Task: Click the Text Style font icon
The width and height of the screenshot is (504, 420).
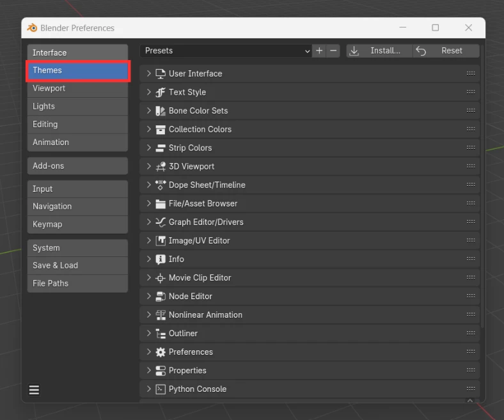Action: pos(161,92)
